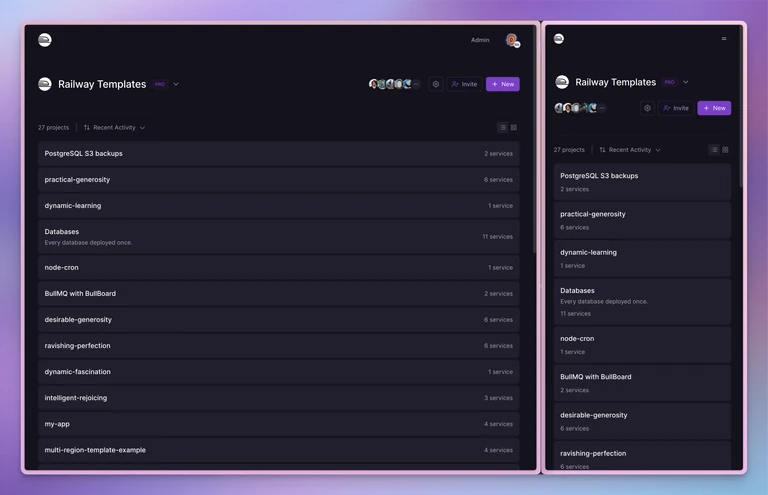Open practical-generosity card in mobile window

point(642,220)
